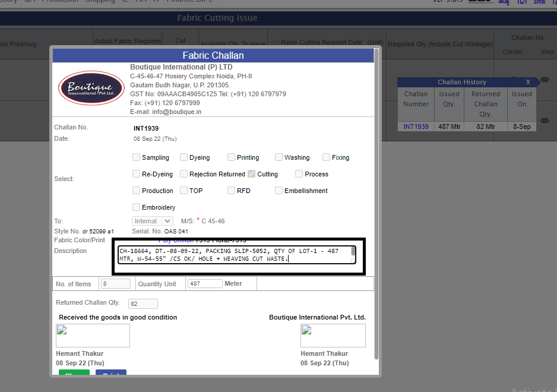
Task: Click the Meter unit label
Action: (233, 283)
